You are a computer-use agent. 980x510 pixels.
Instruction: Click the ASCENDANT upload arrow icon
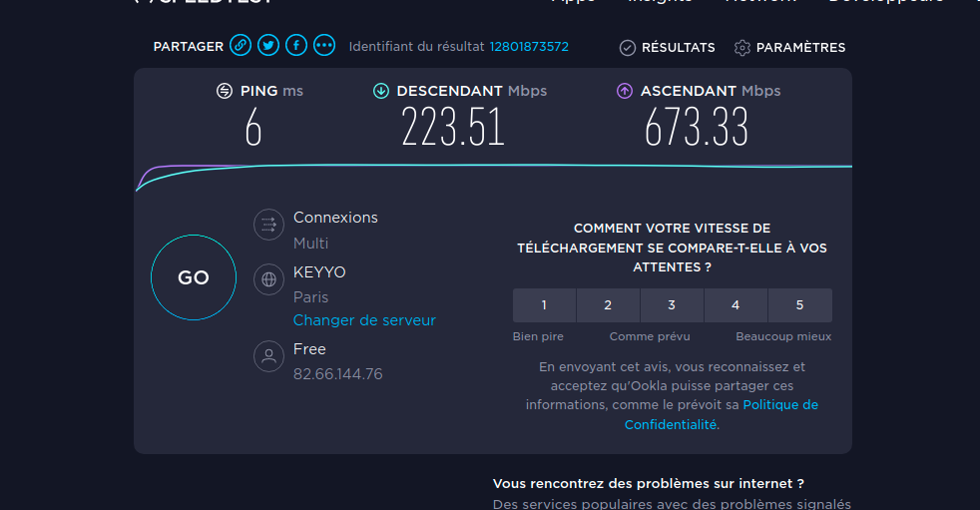click(x=625, y=91)
